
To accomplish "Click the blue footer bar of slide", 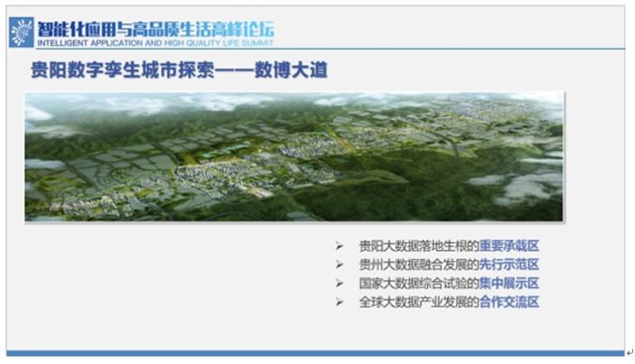I will (316, 354).
